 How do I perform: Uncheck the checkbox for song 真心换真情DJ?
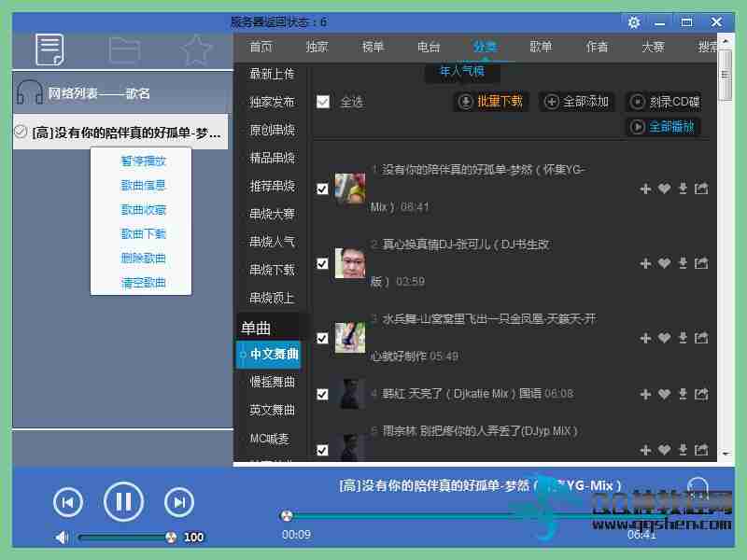[322, 264]
